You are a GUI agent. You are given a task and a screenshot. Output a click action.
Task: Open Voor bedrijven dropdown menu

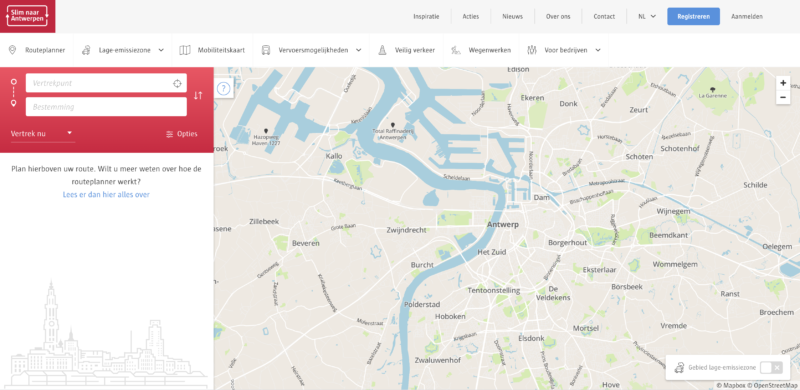[564, 50]
